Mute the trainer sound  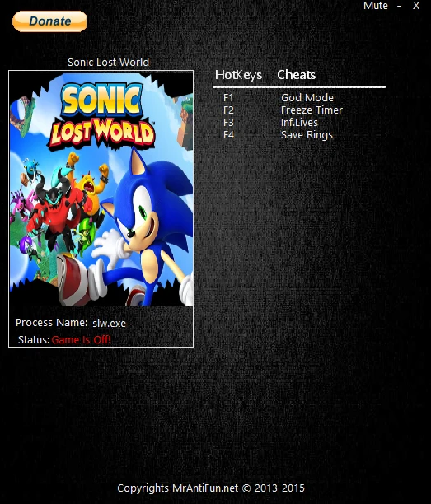point(375,6)
